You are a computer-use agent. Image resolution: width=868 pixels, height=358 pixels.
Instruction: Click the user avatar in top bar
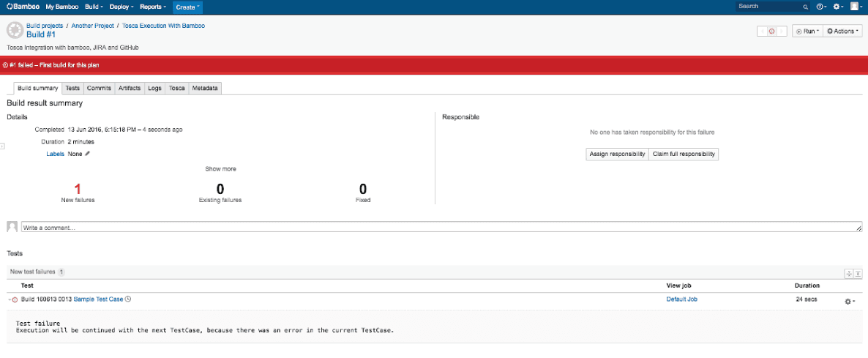coord(854,7)
